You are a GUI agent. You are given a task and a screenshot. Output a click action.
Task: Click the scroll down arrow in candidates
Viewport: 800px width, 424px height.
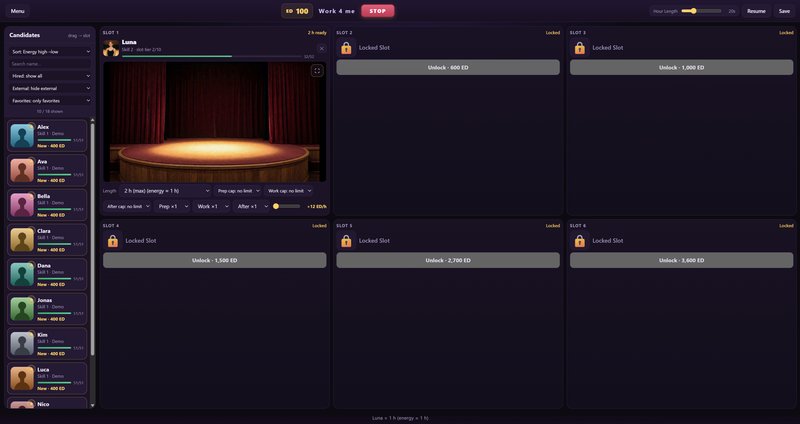coord(92,405)
